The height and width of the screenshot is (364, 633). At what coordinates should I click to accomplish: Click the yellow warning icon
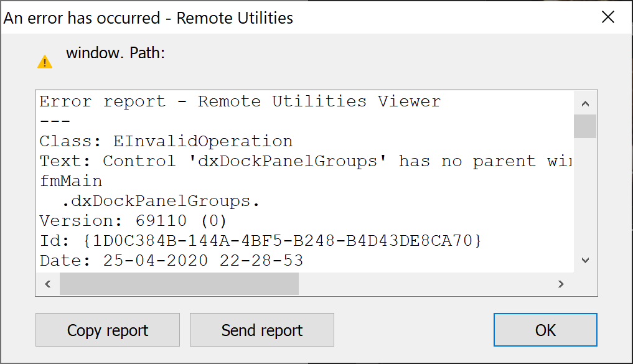(45, 62)
